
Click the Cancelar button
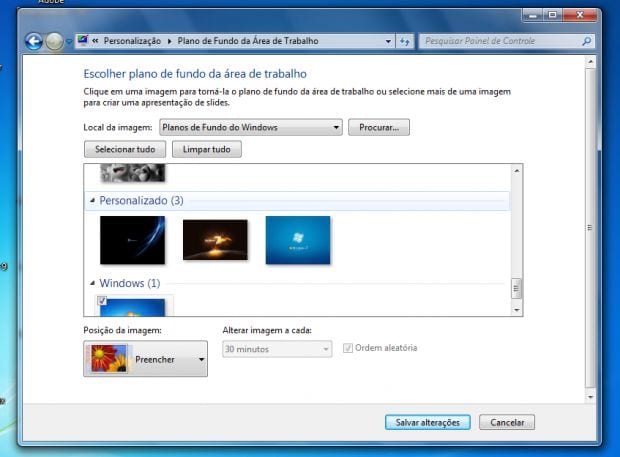coord(507,422)
